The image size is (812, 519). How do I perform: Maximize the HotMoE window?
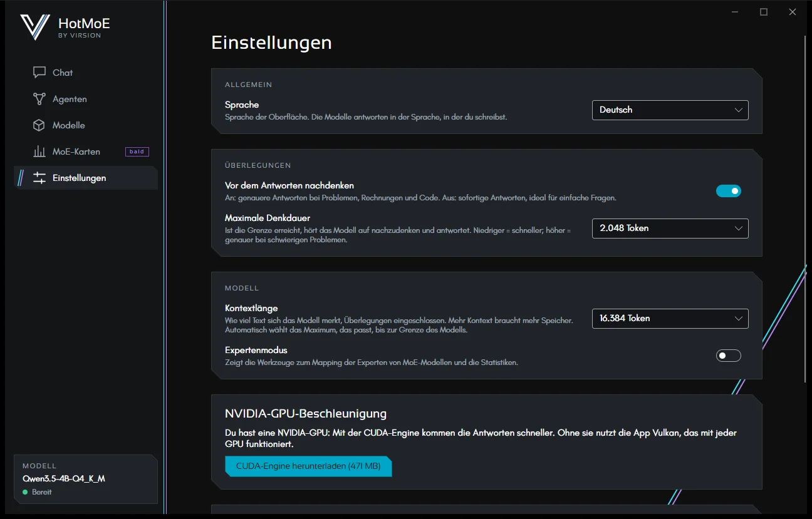[x=764, y=12]
